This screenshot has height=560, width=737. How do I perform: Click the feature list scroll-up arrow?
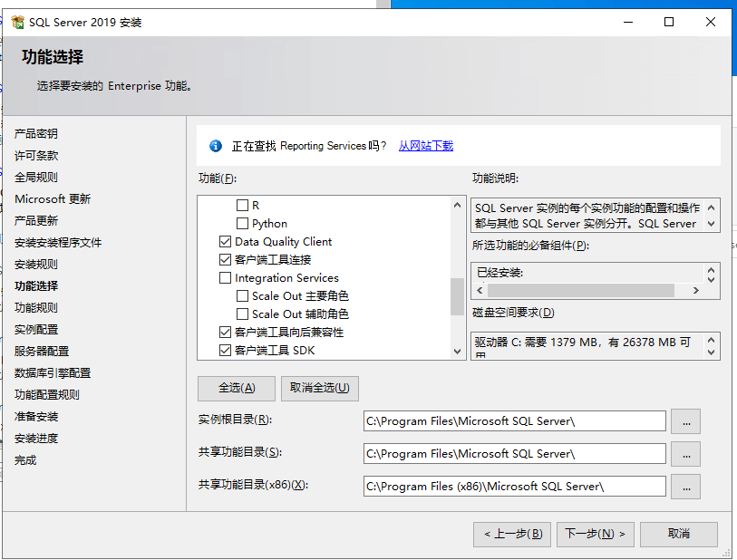(457, 206)
